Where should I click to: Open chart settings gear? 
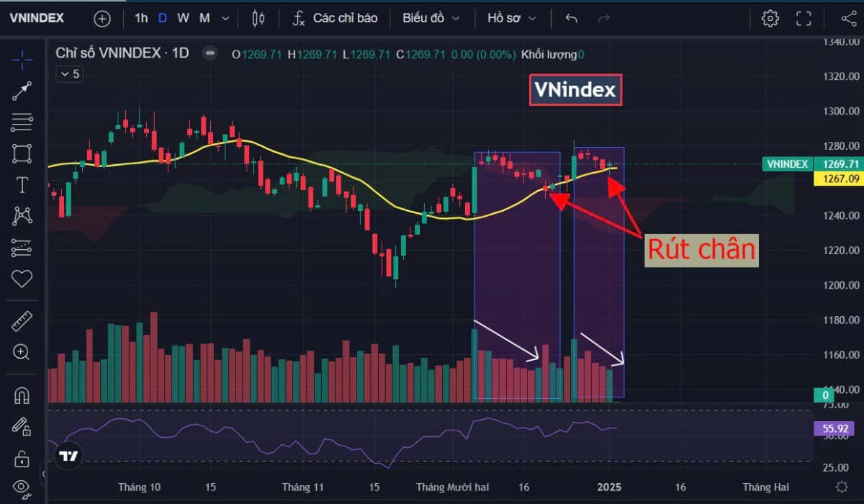[x=770, y=18]
